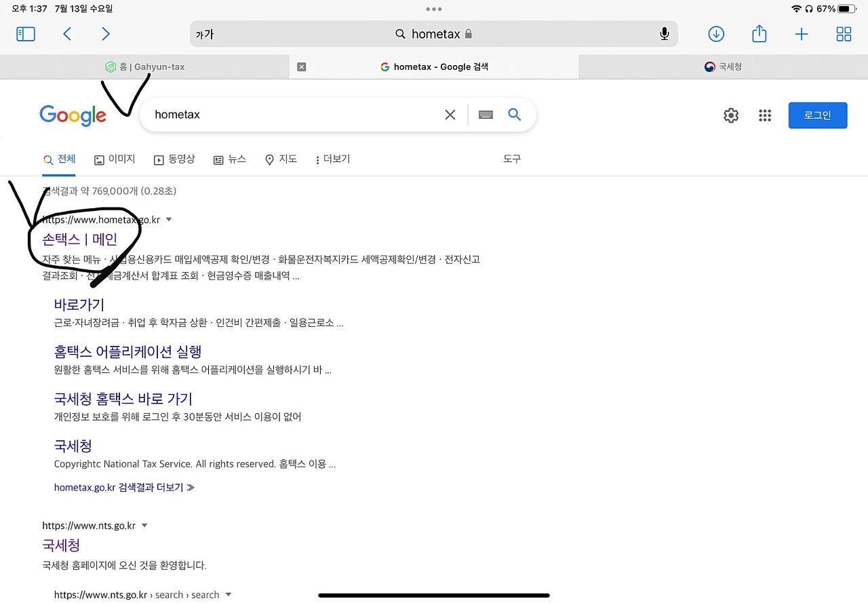Open the 도구 search tools
The width and height of the screenshot is (868, 603).
click(512, 159)
